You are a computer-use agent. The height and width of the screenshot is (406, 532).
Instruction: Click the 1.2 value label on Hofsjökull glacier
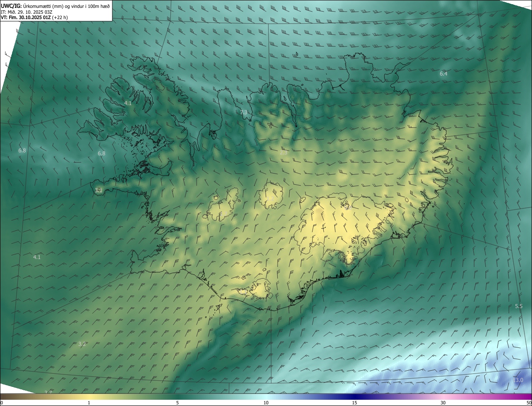tap(270, 198)
